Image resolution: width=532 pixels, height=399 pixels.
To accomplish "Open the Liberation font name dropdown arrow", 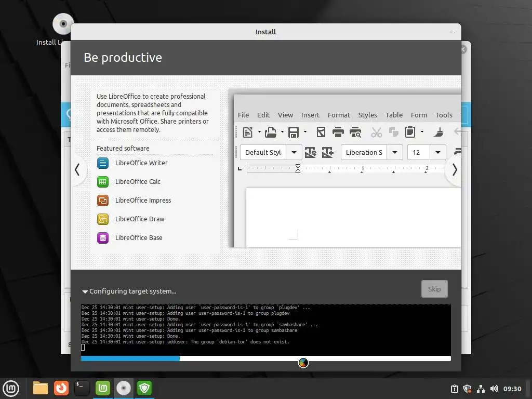I will coord(395,152).
